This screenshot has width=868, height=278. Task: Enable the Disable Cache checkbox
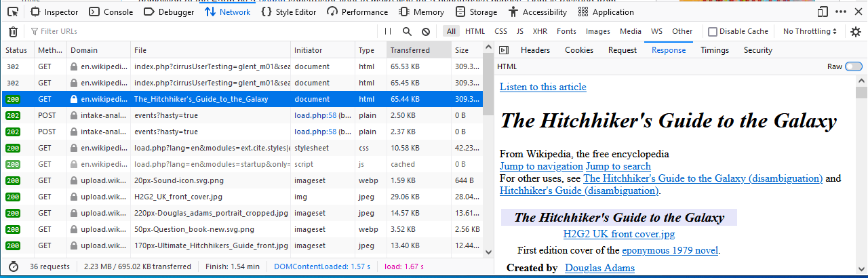713,31
